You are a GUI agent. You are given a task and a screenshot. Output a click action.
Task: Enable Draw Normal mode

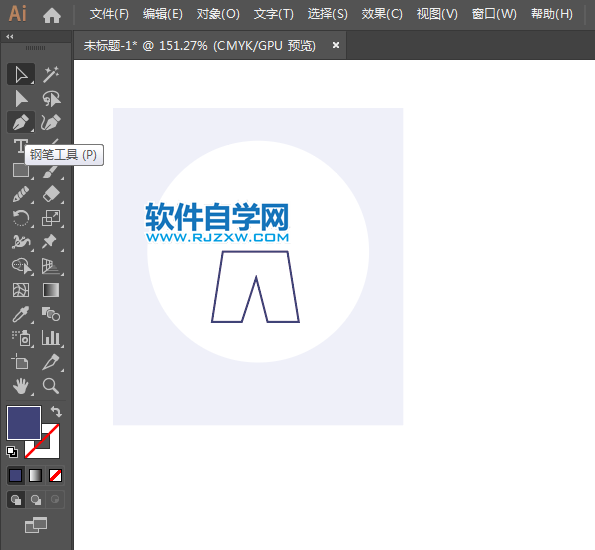[x=16, y=500]
